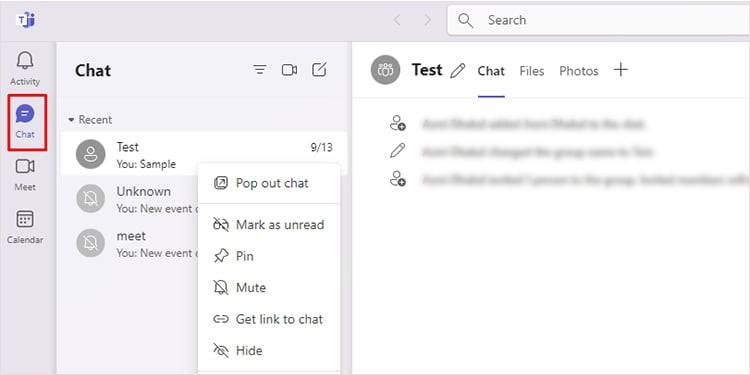Mute the Test chat from context menu
The width and height of the screenshot is (750, 375).
(269, 287)
